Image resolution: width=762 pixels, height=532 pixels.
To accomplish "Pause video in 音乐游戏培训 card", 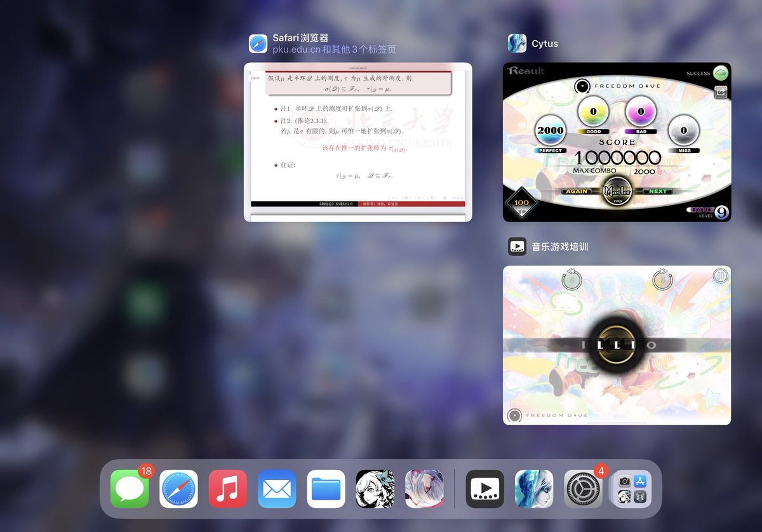I will coord(719,276).
